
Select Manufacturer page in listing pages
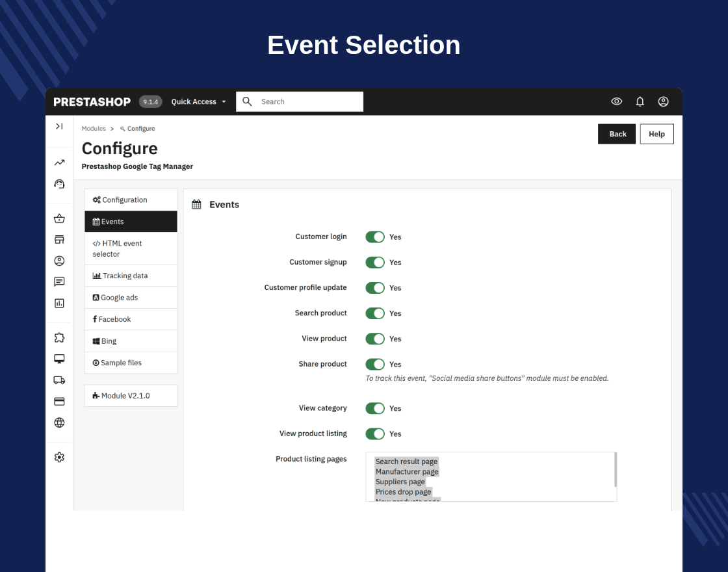pyautogui.click(x=407, y=472)
